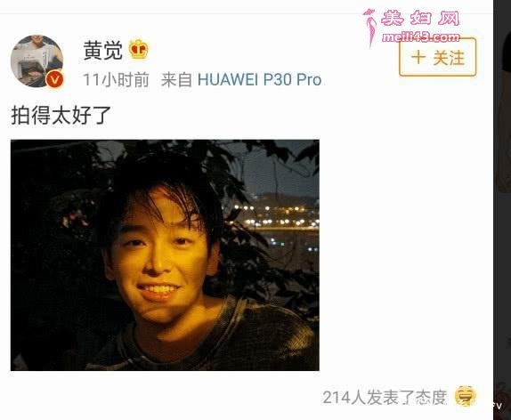This screenshot has width=511, height=420.
Task: Click the pink figure logo icon
Action: point(369,28)
